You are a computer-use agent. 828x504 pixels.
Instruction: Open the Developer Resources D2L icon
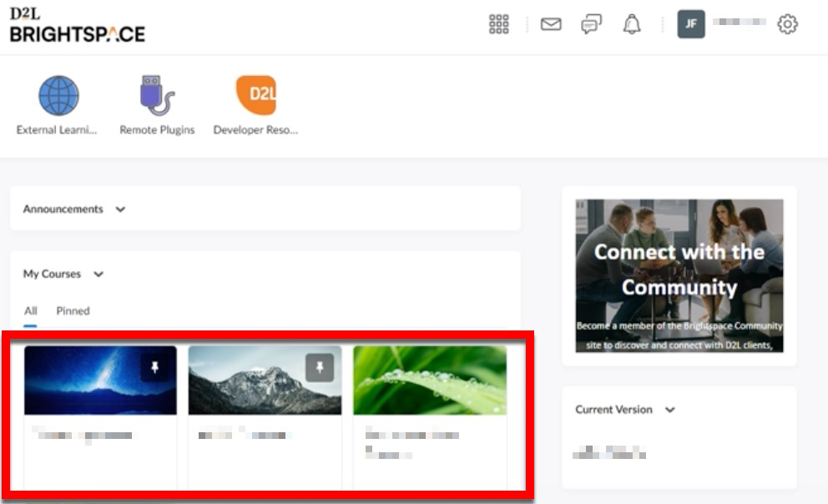pyautogui.click(x=255, y=96)
